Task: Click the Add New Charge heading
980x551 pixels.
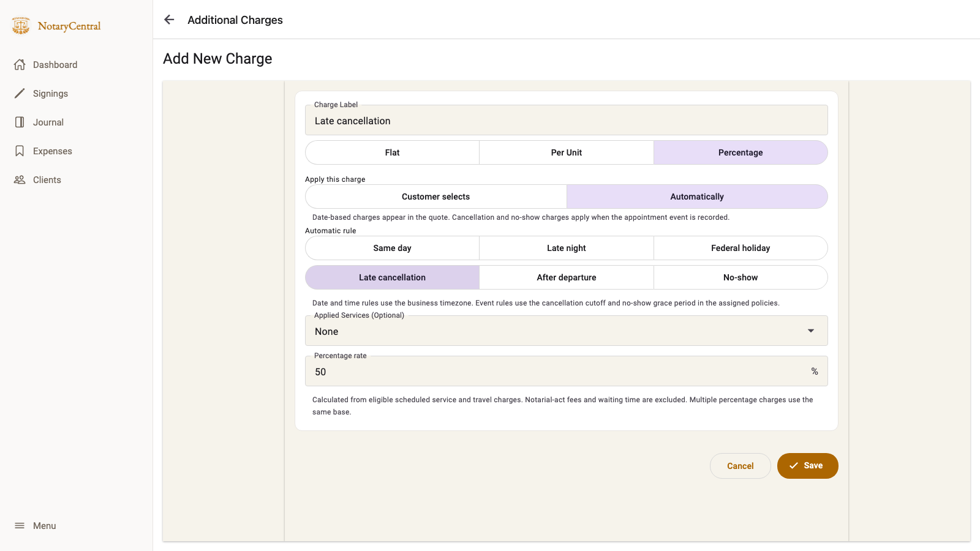Action: pos(217,59)
